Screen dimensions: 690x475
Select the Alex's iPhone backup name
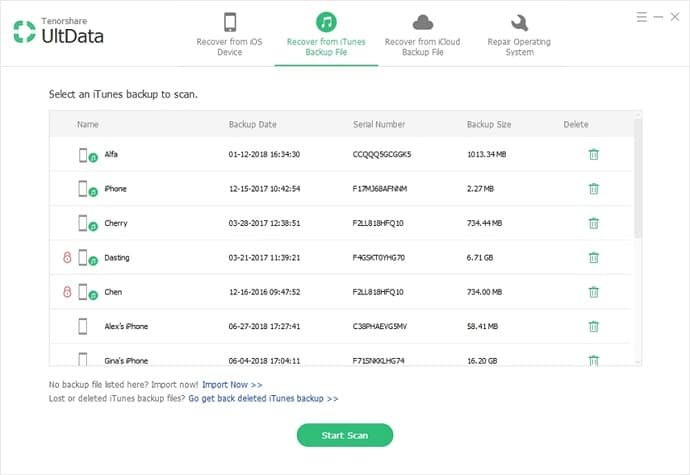click(126, 326)
